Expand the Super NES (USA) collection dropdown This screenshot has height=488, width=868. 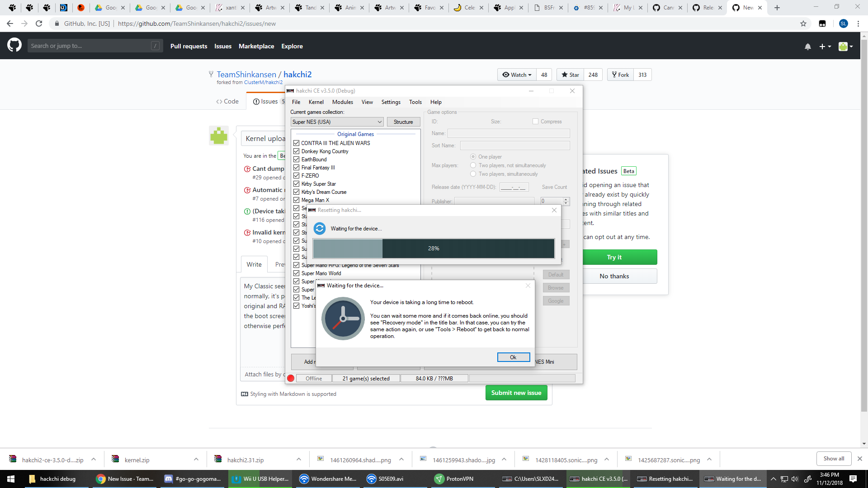tap(379, 122)
